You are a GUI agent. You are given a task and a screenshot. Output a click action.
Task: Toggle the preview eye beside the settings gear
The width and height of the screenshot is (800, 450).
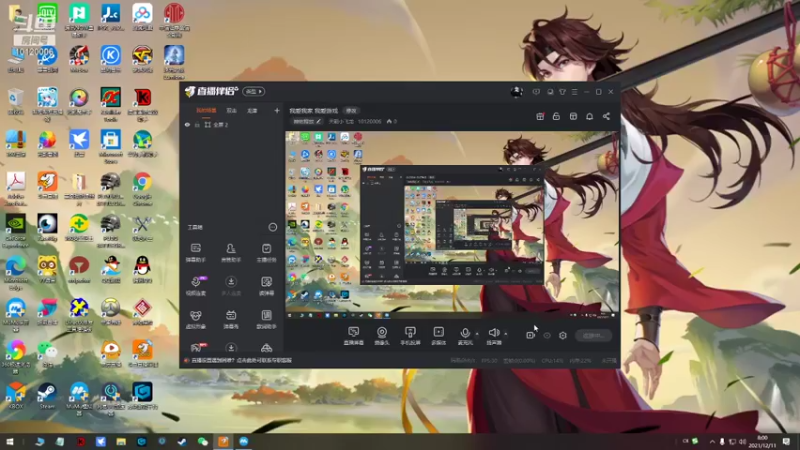point(547,335)
